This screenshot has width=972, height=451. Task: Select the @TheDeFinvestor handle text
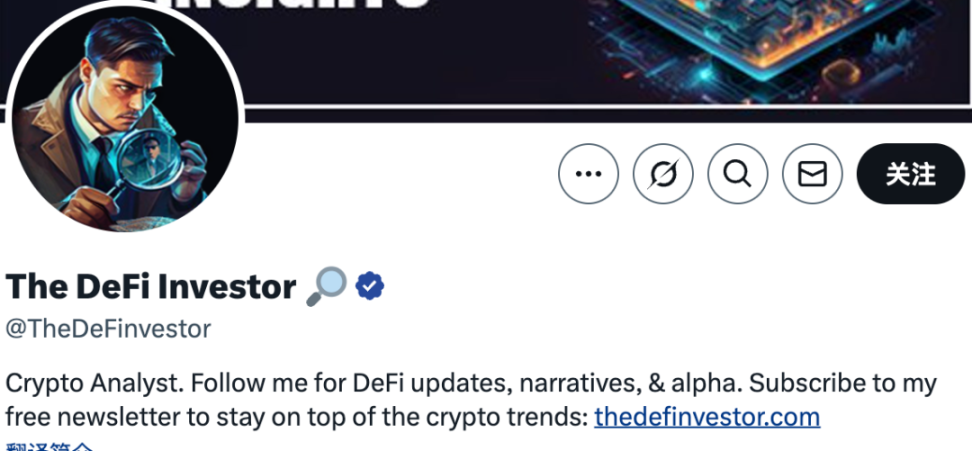pos(108,329)
